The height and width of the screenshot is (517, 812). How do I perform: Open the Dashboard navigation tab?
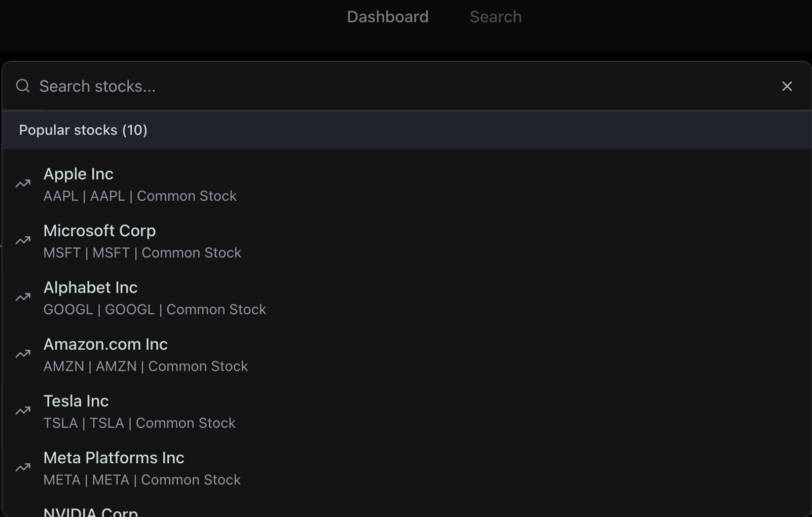tap(388, 17)
